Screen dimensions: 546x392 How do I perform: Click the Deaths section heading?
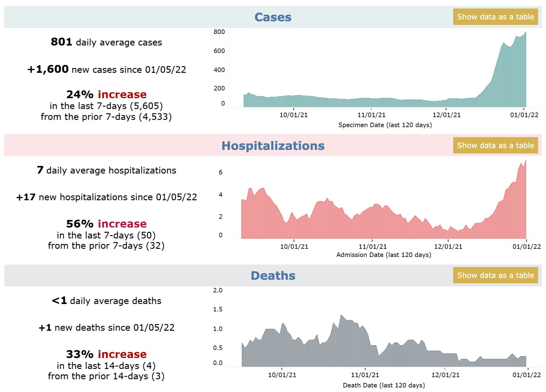273,276
